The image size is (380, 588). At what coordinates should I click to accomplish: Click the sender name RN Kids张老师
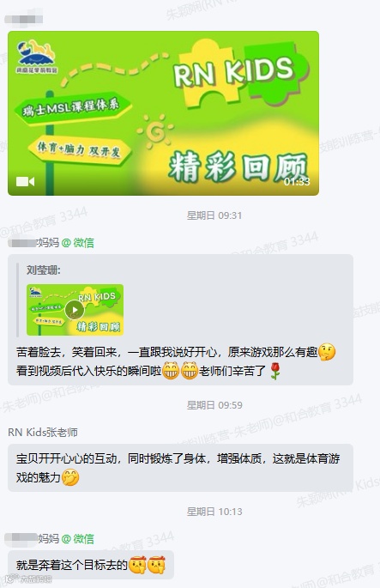click(x=43, y=433)
